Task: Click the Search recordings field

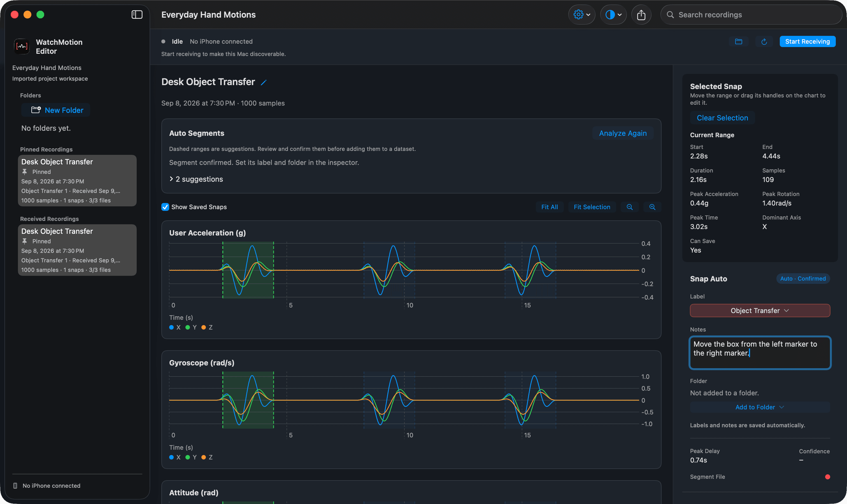Action: [x=751, y=15]
